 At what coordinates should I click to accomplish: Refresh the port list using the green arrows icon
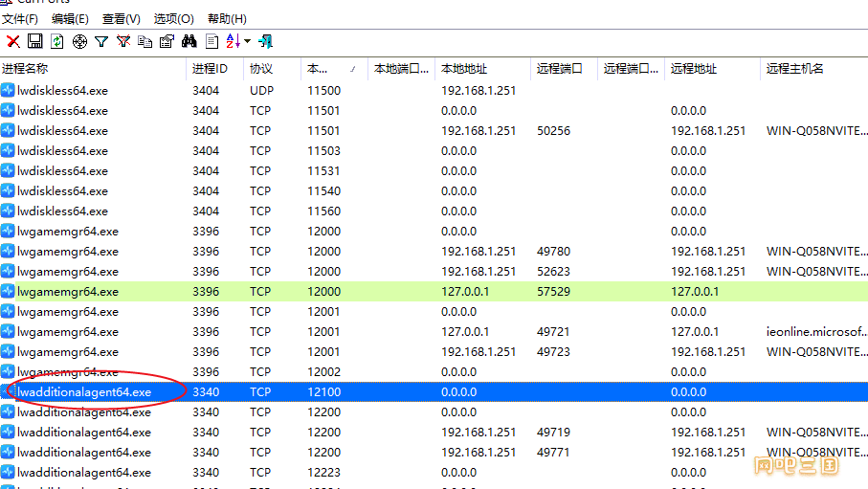(x=57, y=41)
